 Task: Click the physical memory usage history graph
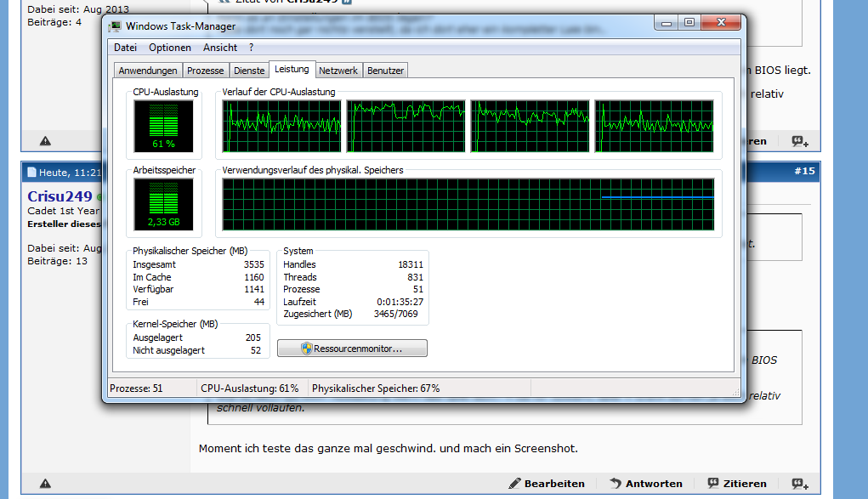[x=468, y=204]
